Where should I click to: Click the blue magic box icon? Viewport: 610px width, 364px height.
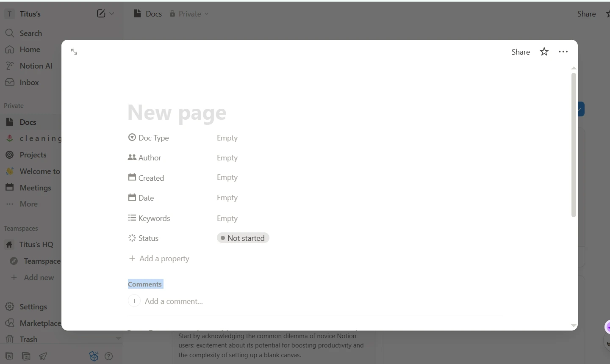pyautogui.click(x=94, y=356)
